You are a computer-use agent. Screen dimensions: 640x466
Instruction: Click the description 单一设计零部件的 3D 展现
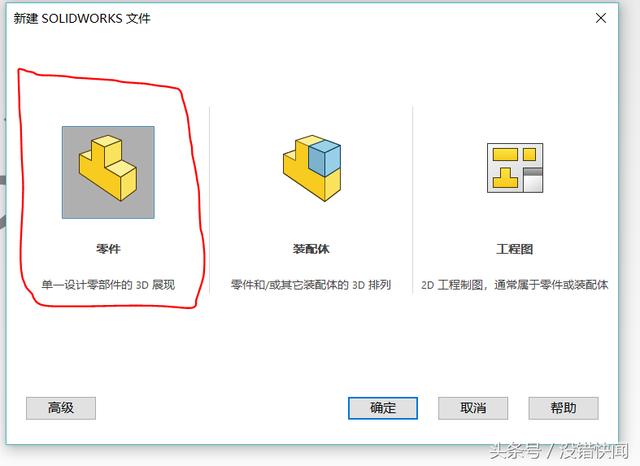108,284
